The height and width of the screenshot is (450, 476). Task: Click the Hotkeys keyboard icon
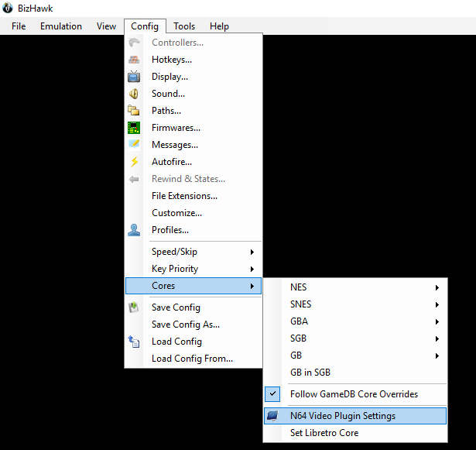[135, 60]
